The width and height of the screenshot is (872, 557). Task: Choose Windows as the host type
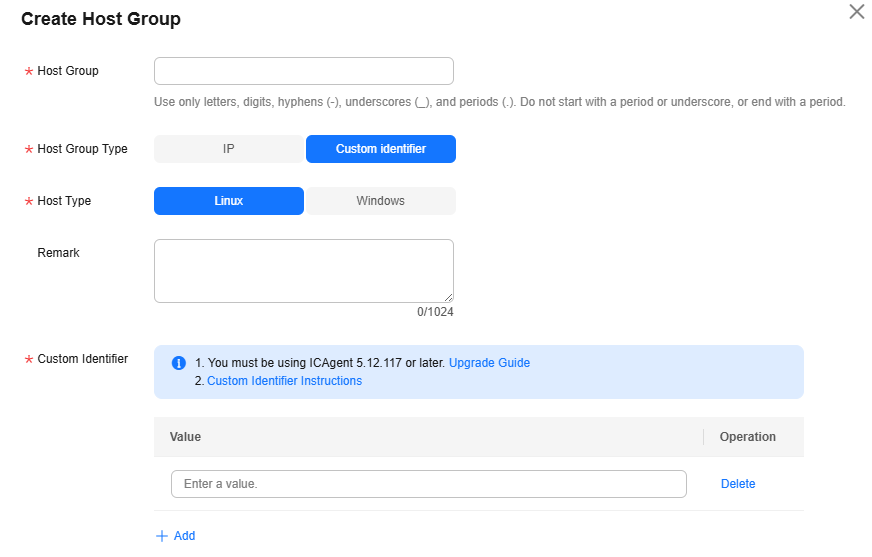pyautogui.click(x=381, y=201)
